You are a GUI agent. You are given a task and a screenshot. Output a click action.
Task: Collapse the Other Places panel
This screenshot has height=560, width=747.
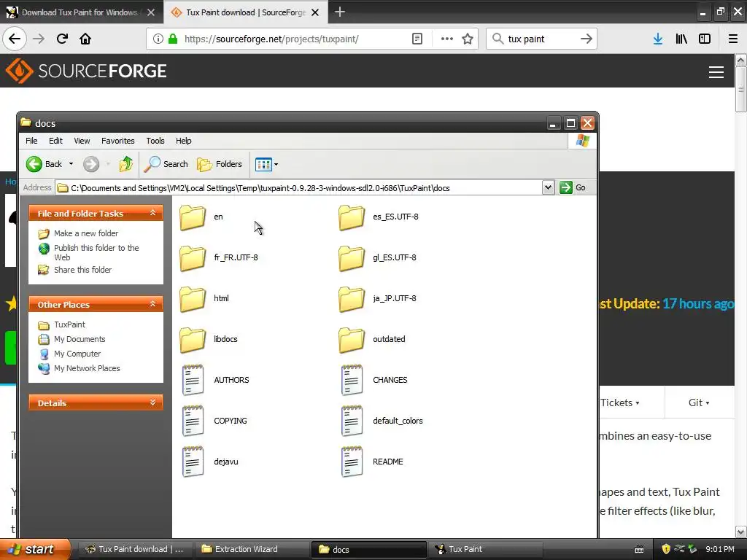pyautogui.click(x=153, y=304)
